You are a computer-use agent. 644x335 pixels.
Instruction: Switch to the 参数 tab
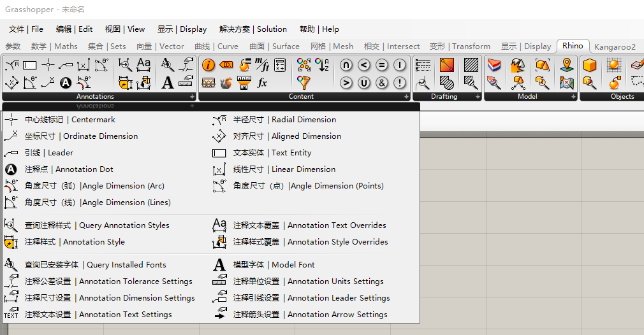(13, 46)
